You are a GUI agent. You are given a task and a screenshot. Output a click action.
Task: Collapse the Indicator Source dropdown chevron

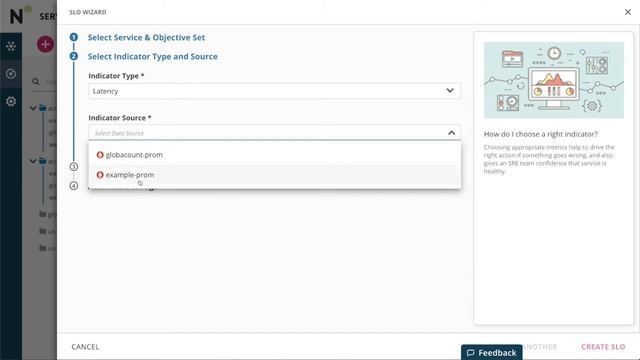click(x=451, y=133)
